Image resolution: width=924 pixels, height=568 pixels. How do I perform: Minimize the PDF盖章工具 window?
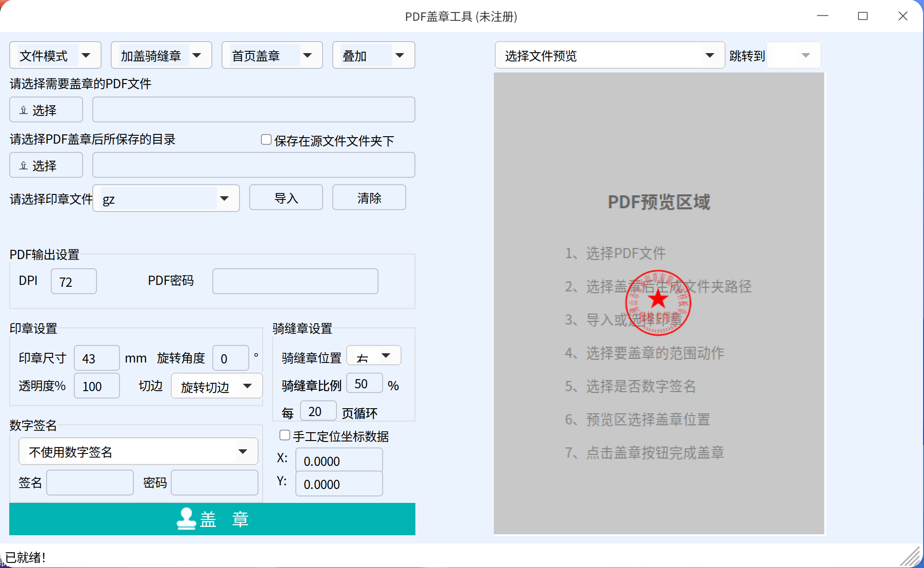pos(822,16)
